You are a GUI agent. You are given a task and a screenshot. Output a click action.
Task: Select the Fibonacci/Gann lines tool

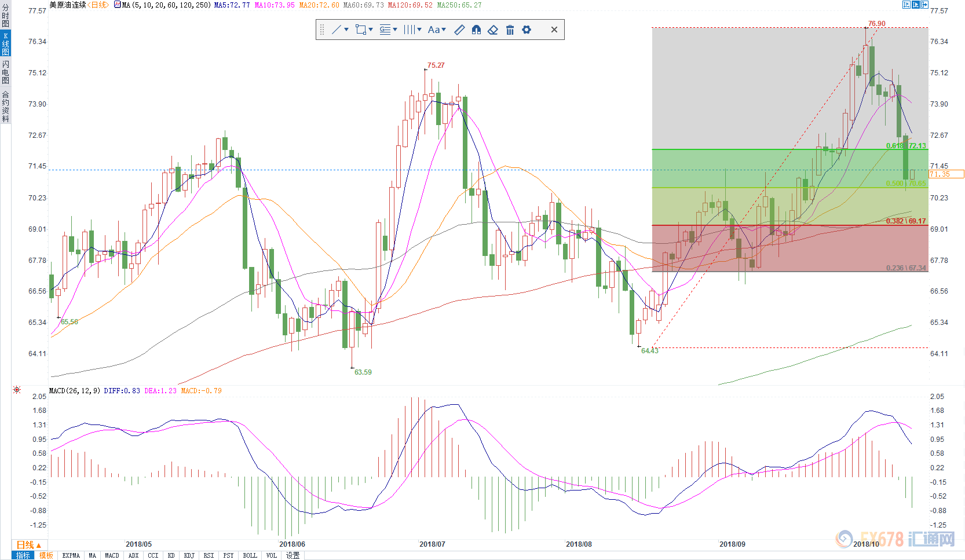(x=385, y=30)
